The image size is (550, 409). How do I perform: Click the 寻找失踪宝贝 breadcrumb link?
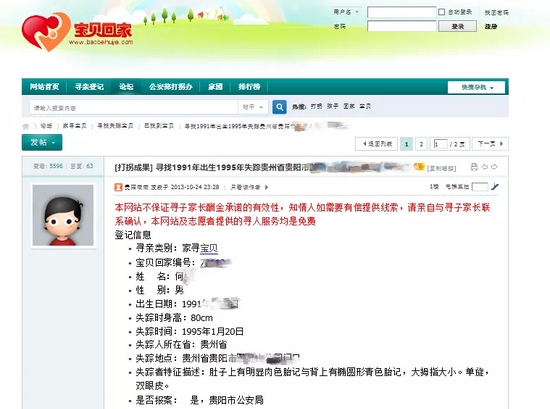point(115,126)
